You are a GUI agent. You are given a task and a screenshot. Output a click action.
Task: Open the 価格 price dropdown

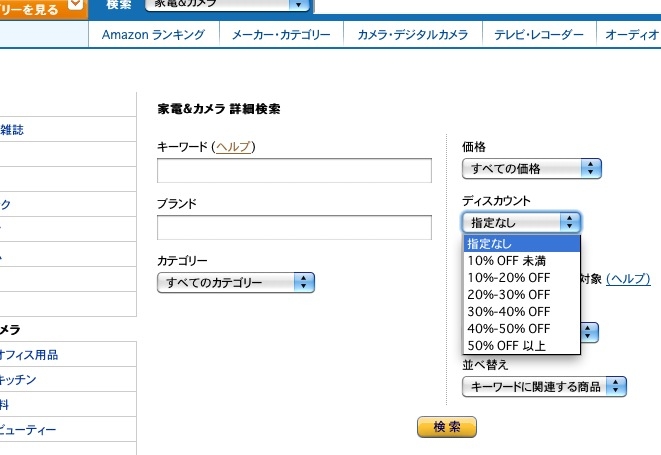coord(531,169)
